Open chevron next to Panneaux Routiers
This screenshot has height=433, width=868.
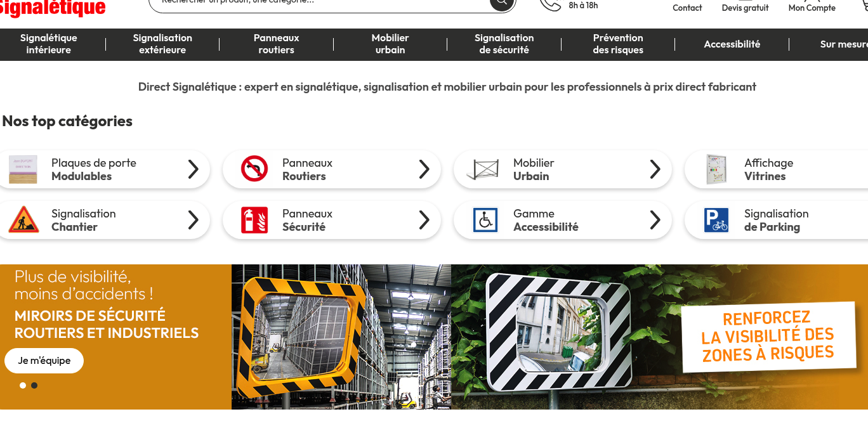(x=424, y=169)
